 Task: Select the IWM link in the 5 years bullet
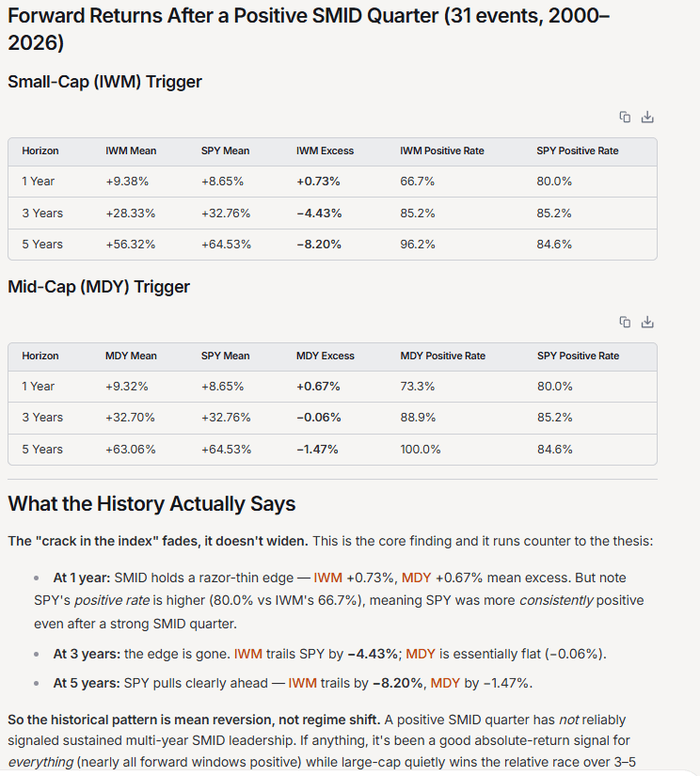[302, 683]
